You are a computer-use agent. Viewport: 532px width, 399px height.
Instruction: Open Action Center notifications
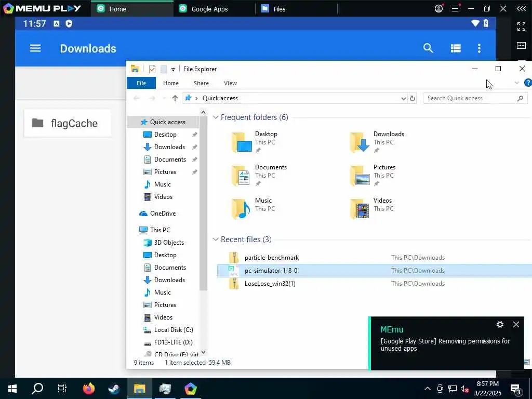(x=516, y=389)
